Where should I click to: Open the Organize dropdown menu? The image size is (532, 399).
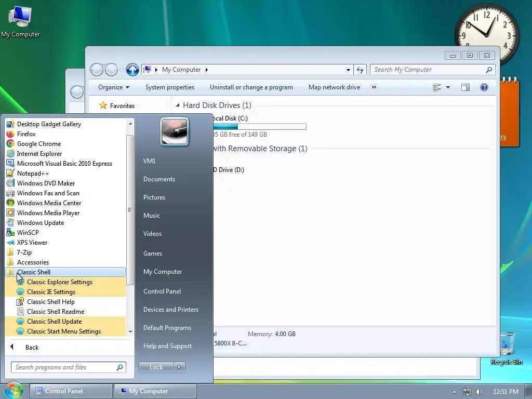tap(114, 87)
